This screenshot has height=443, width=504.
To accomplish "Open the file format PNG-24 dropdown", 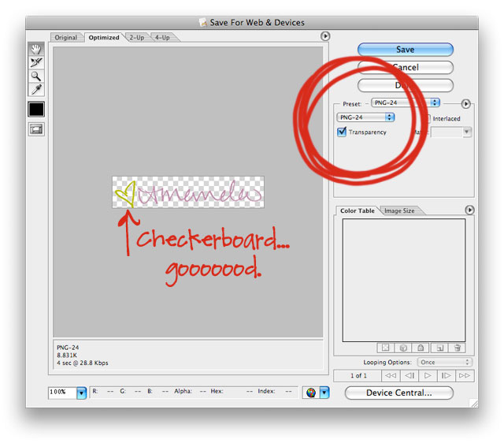I will tap(365, 117).
